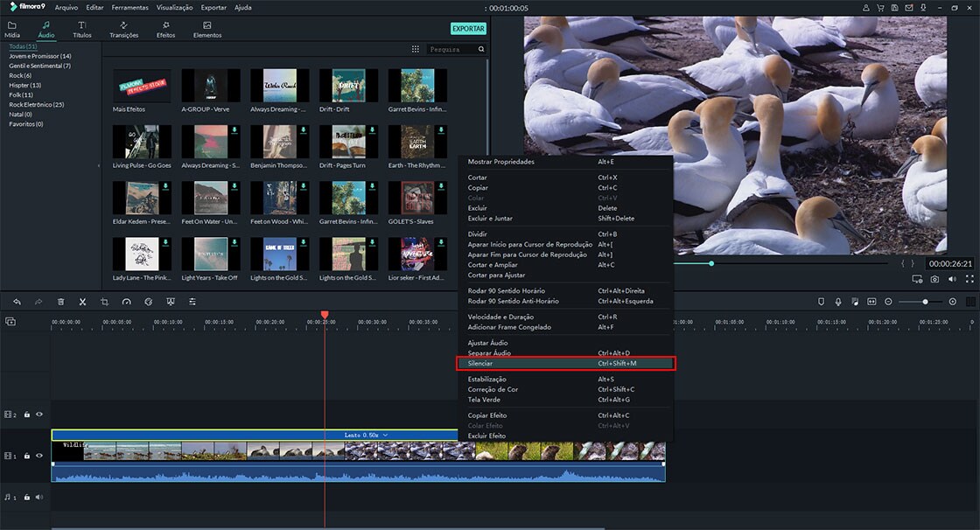Click the EXPORTAR button
980x530 pixels.
468,29
